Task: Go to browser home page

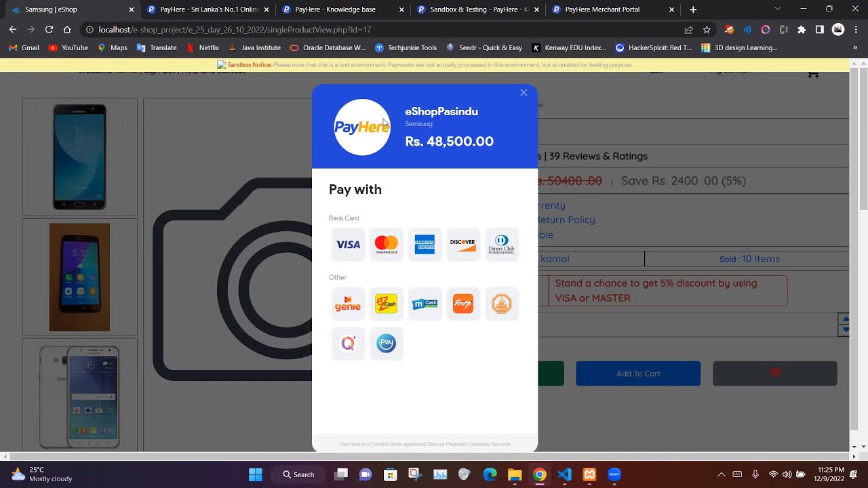Action: (x=67, y=30)
